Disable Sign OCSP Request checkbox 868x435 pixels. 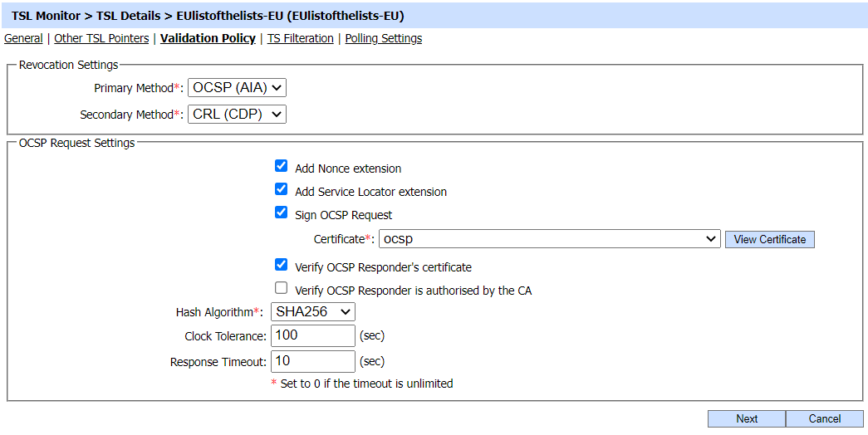coord(282,213)
